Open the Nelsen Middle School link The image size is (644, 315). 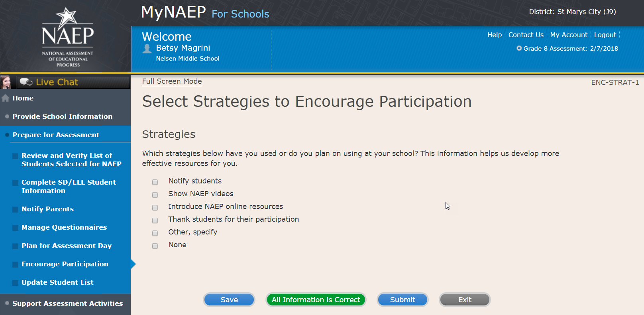(187, 59)
